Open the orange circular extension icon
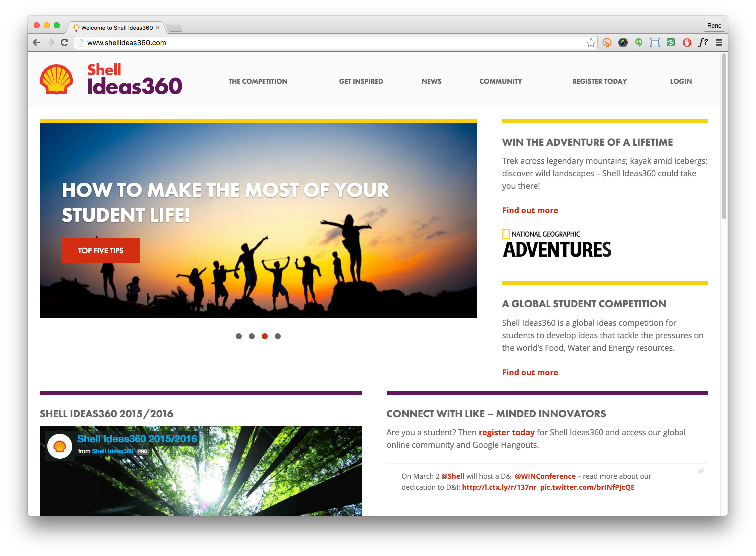The image size is (756, 556). coord(607,43)
